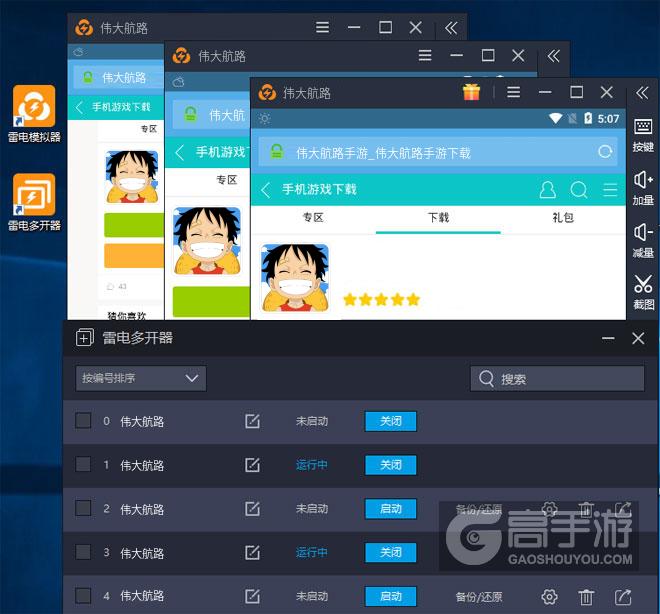Edit the name of instance 3 伟大航路
The height and width of the screenshot is (614, 660).
(x=252, y=553)
